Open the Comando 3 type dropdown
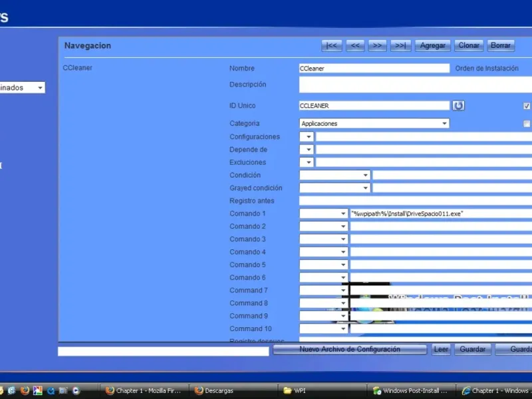The height and width of the screenshot is (399, 532). tap(324, 239)
